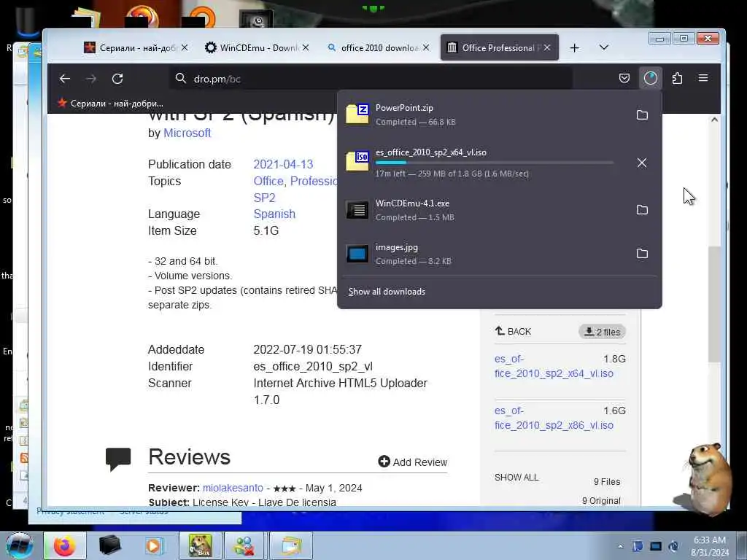Close the Сериали tab

coord(185,47)
